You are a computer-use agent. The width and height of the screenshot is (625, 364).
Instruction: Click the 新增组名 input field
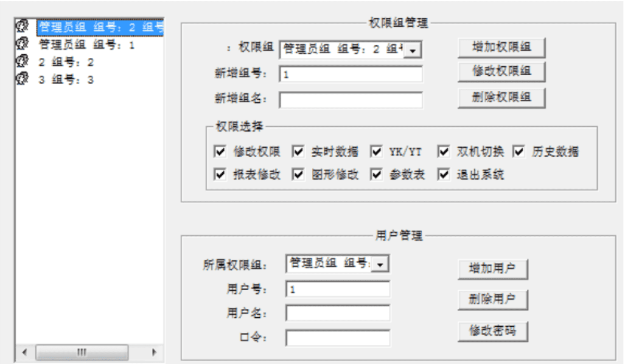[x=350, y=100]
